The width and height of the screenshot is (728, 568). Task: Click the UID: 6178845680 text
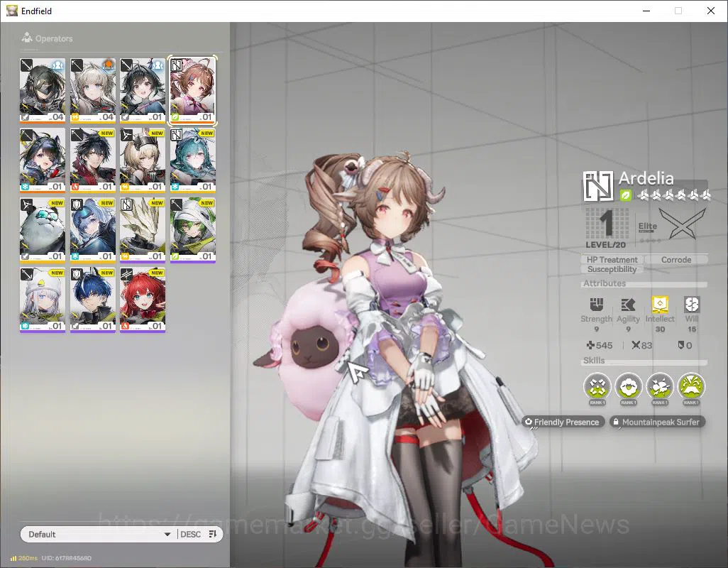tap(67, 558)
